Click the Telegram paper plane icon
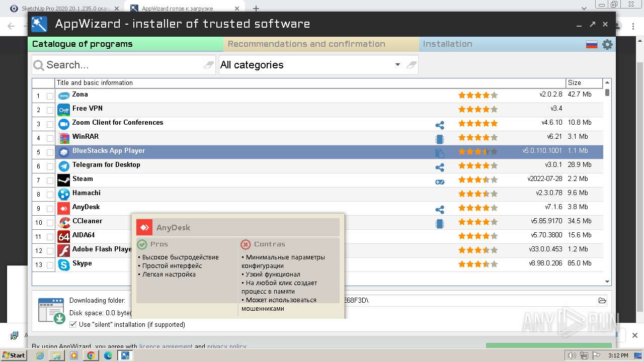Viewport: 644px width, 362px height. (64, 166)
